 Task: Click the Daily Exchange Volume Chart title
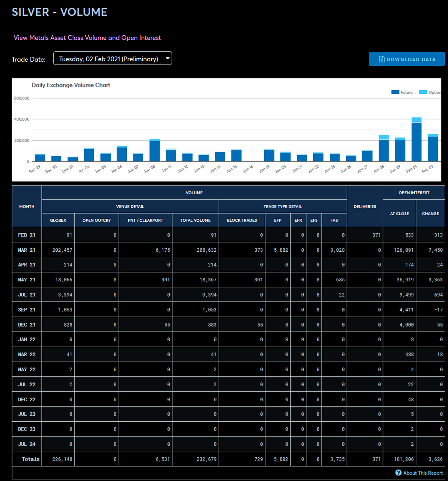pos(71,85)
